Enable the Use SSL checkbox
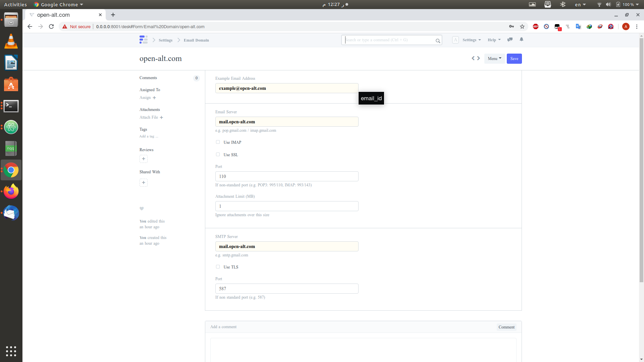Image resolution: width=644 pixels, height=362 pixels. (x=218, y=155)
